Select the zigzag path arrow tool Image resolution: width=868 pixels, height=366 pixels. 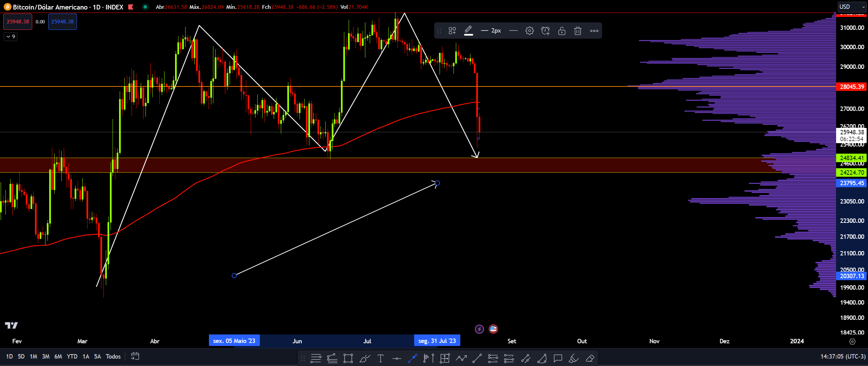click(x=461, y=358)
